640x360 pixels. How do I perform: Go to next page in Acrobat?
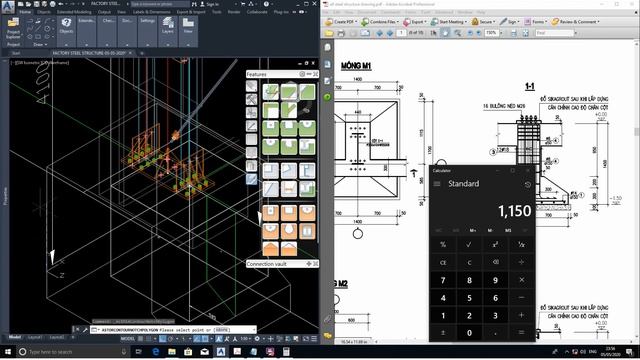[390, 33]
